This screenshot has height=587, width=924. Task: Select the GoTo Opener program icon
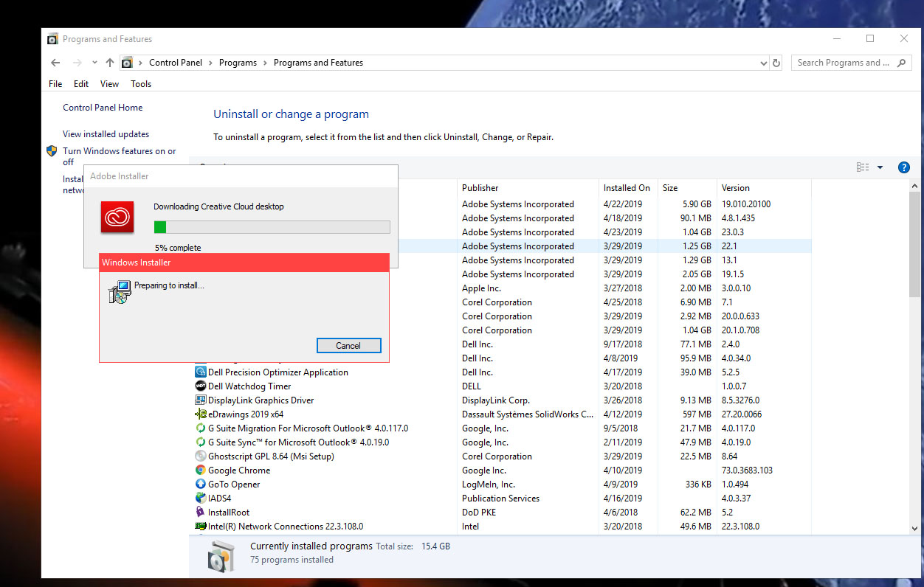201,484
